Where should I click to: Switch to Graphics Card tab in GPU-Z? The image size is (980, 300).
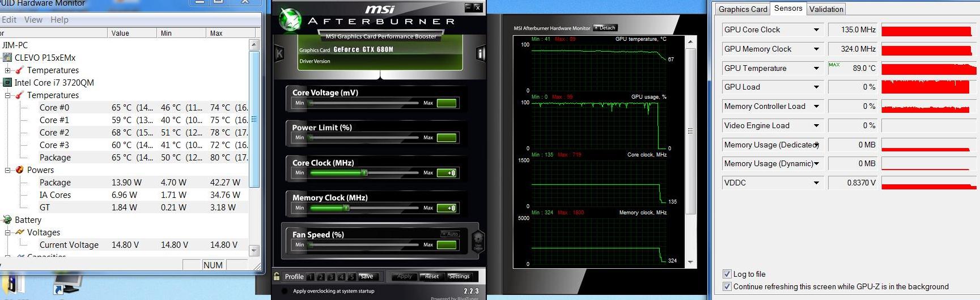(743, 9)
